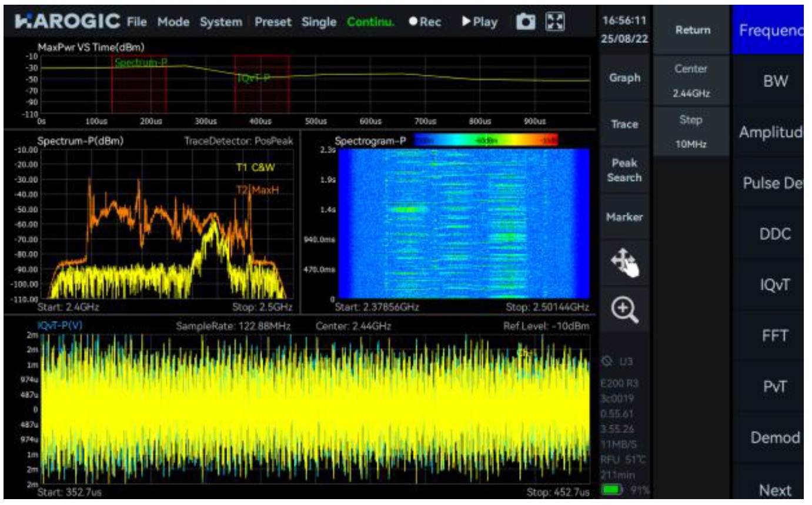
Task: Click the Harogic logo
Action: tap(68, 22)
